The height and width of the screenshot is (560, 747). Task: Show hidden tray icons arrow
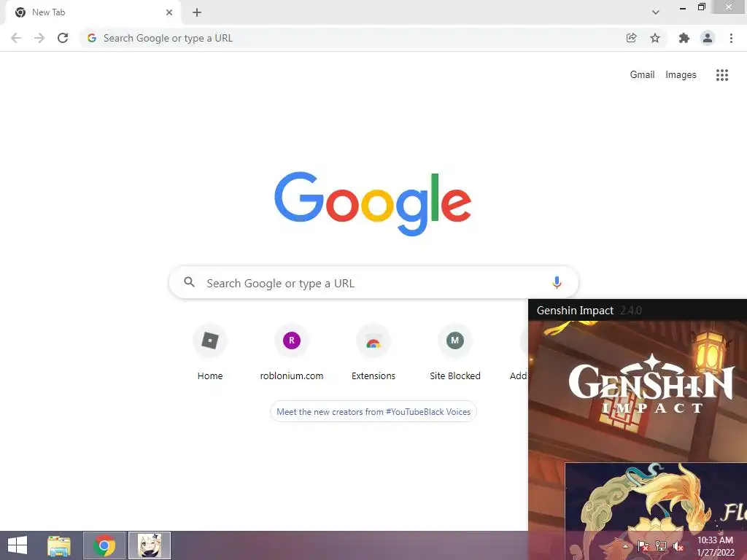(x=625, y=546)
